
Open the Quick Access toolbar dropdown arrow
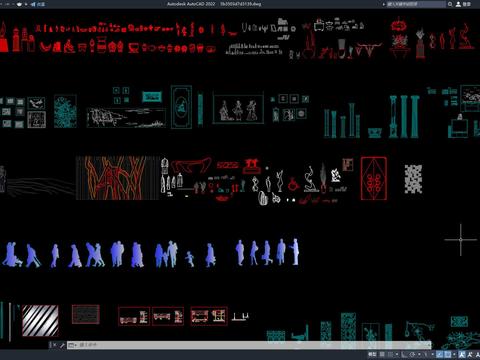coord(26,4)
